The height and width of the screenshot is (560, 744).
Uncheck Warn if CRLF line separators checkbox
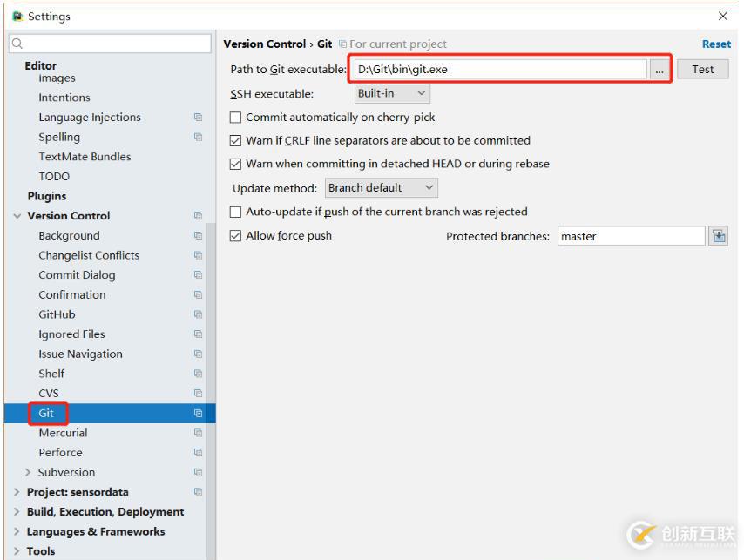coord(236,141)
